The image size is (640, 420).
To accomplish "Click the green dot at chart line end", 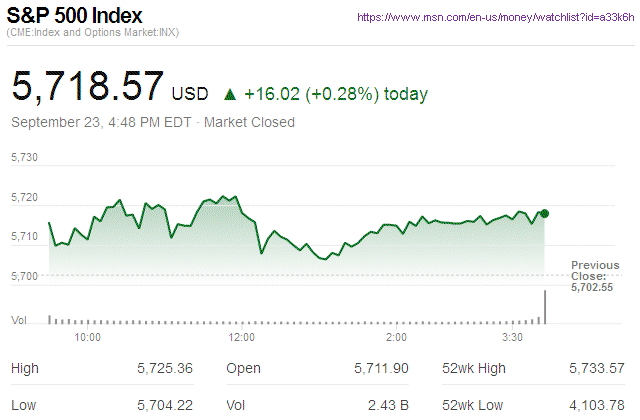I will (x=544, y=213).
